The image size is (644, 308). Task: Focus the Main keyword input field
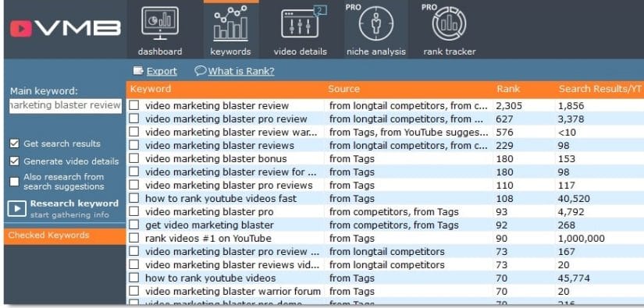point(66,105)
